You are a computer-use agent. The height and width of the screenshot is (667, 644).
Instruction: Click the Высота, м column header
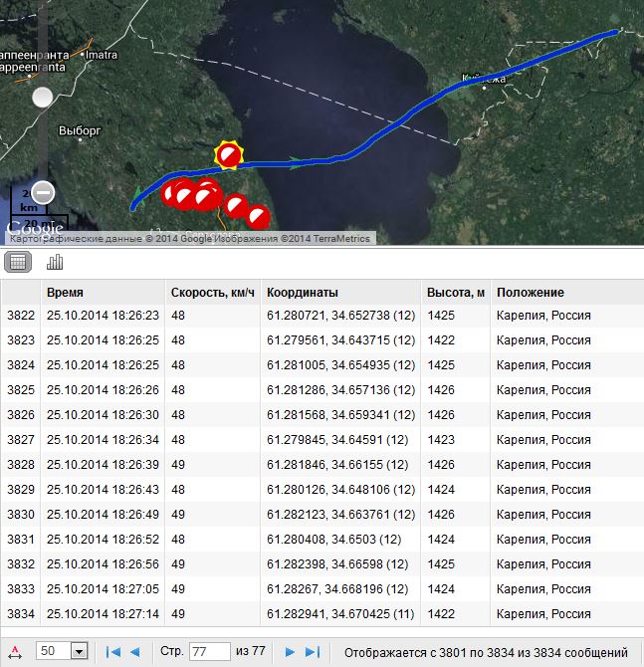[x=455, y=293]
